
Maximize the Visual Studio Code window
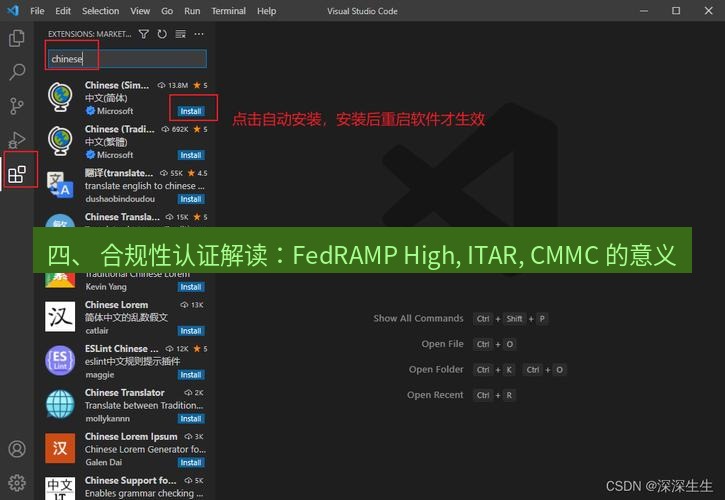pyautogui.click(x=676, y=11)
